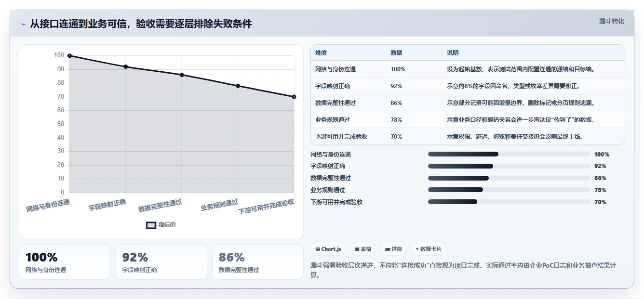The image size is (644, 299).
Task: Click description starting 示意约8%的字段
Action: click(x=513, y=86)
